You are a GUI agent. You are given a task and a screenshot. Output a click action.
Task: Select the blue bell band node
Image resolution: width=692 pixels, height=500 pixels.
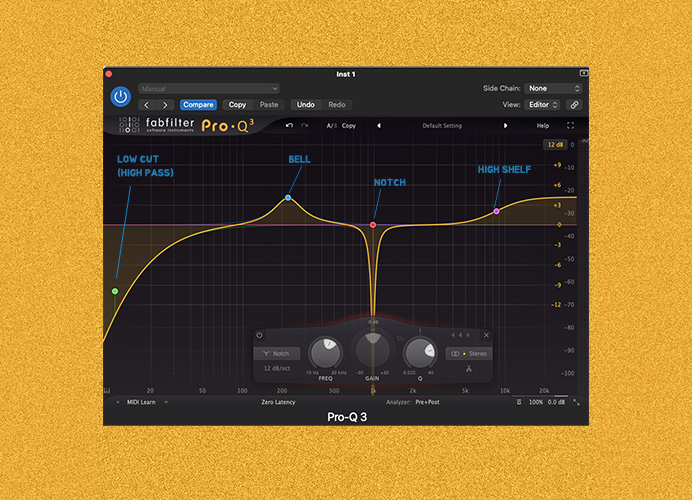coord(288,198)
